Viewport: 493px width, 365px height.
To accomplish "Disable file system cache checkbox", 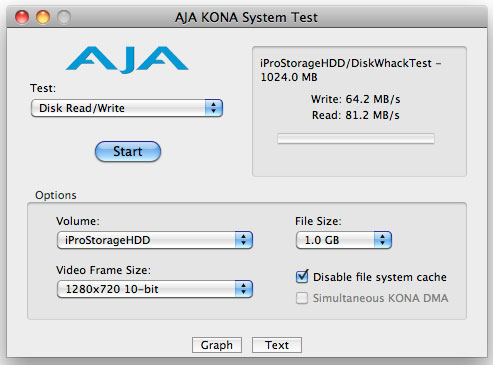I will coord(302,277).
